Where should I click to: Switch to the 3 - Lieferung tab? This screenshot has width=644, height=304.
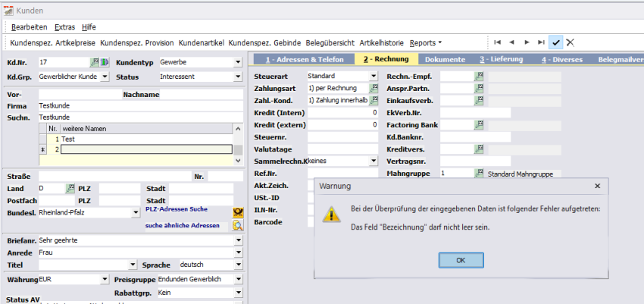click(x=503, y=59)
